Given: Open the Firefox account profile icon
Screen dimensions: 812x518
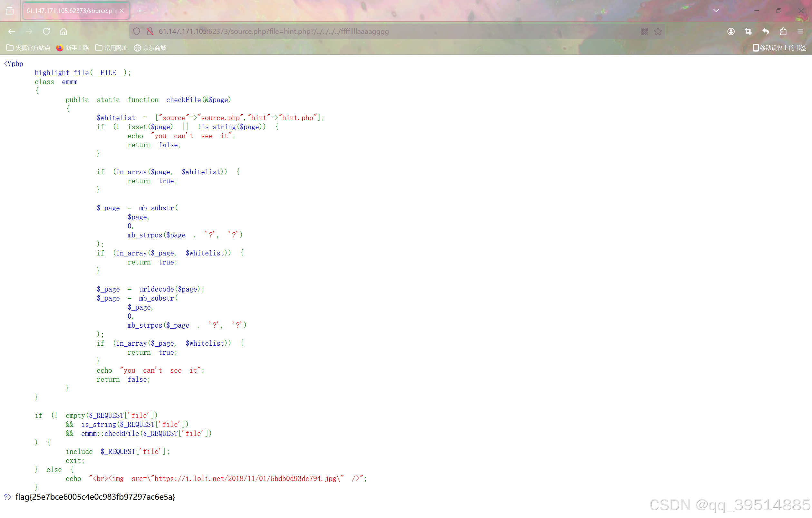Looking at the screenshot, I should point(731,31).
